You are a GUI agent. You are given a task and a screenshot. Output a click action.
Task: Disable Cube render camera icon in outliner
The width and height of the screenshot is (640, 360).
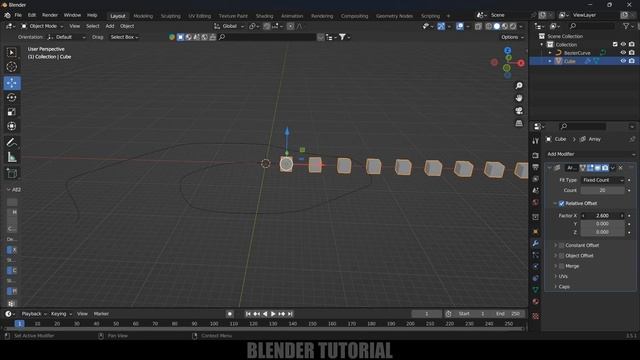pos(631,61)
